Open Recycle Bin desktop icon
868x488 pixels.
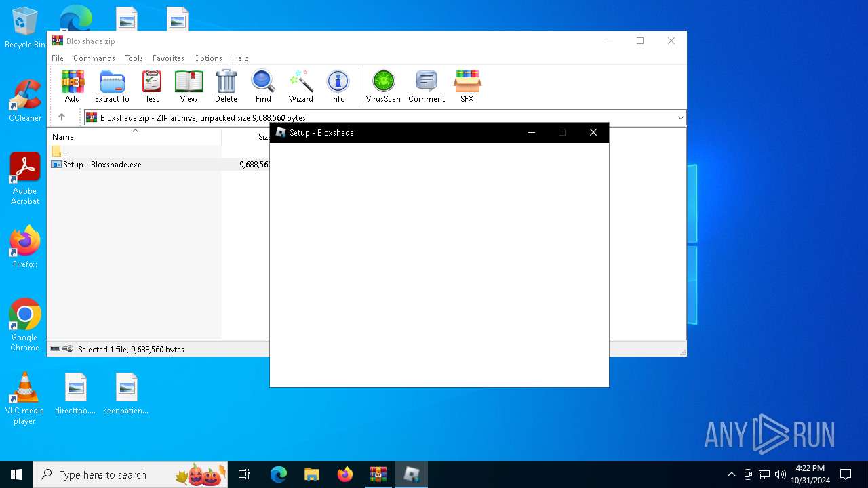[25, 28]
